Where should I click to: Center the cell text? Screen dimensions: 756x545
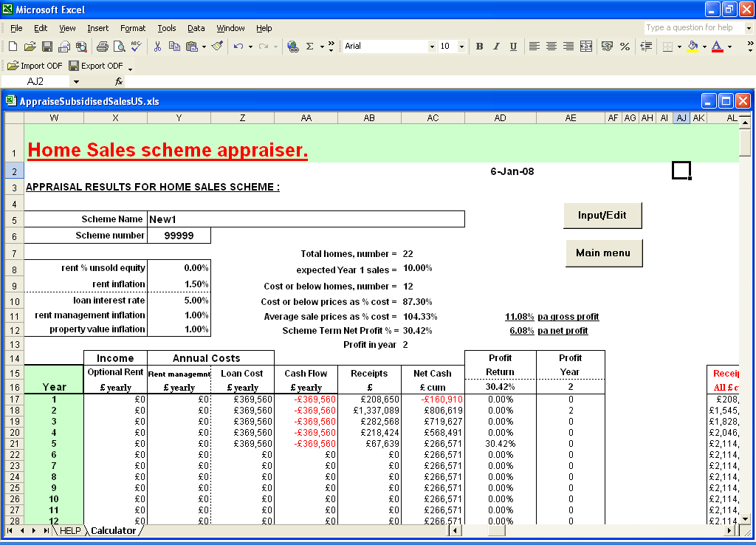coord(551,47)
